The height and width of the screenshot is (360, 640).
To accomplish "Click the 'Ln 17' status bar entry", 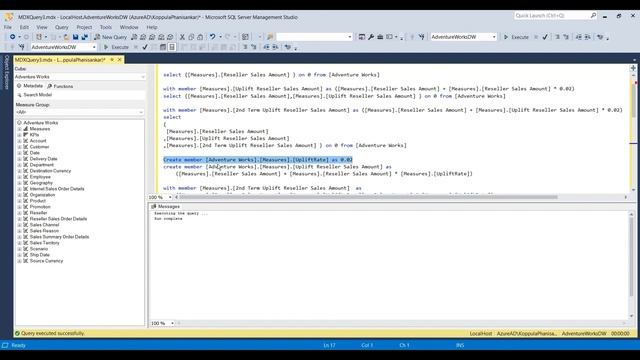I will pos(329,345).
